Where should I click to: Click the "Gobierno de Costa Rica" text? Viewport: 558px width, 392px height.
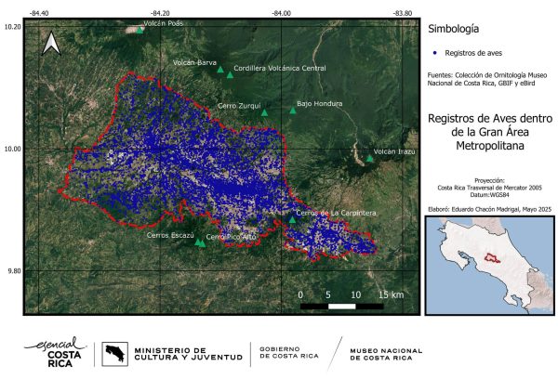pos(289,353)
